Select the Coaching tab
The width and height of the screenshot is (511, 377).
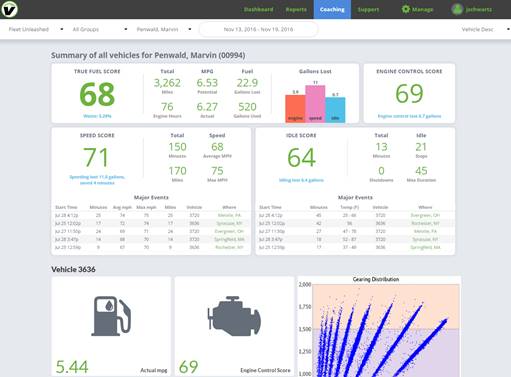point(332,9)
